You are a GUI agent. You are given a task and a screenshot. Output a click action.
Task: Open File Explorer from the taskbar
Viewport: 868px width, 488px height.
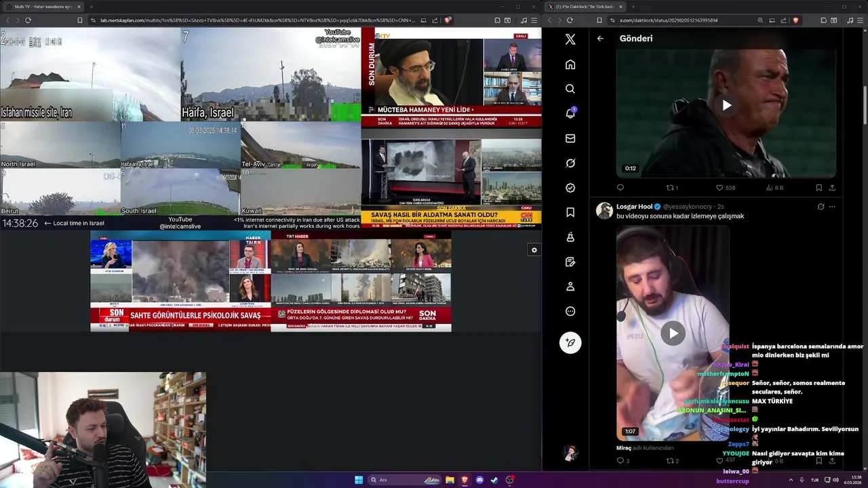coord(450,480)
